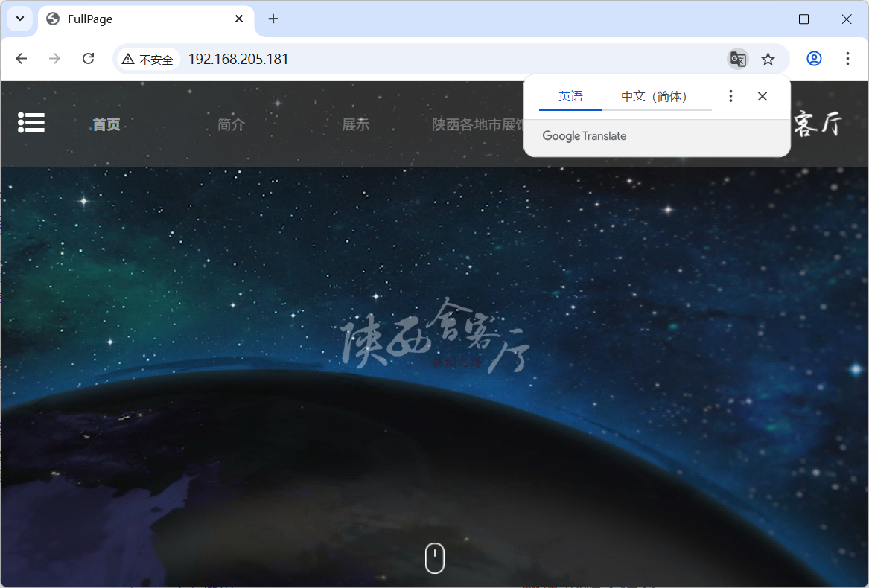The height and width of the screenshot is (588, 869).
Task: Open the 陕西各地市展馆 navigation item
Action: (478, 124)
